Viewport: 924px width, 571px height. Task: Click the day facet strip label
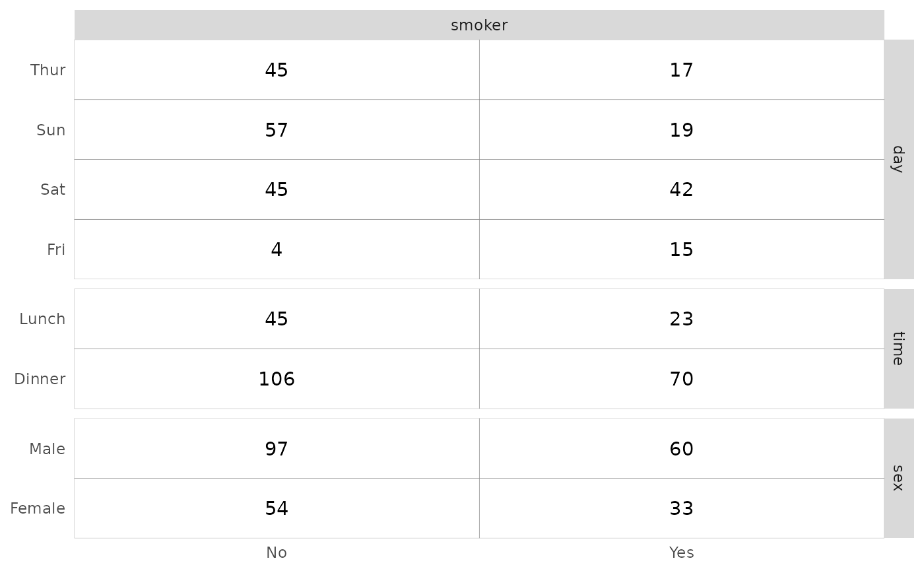coord(898,159)
